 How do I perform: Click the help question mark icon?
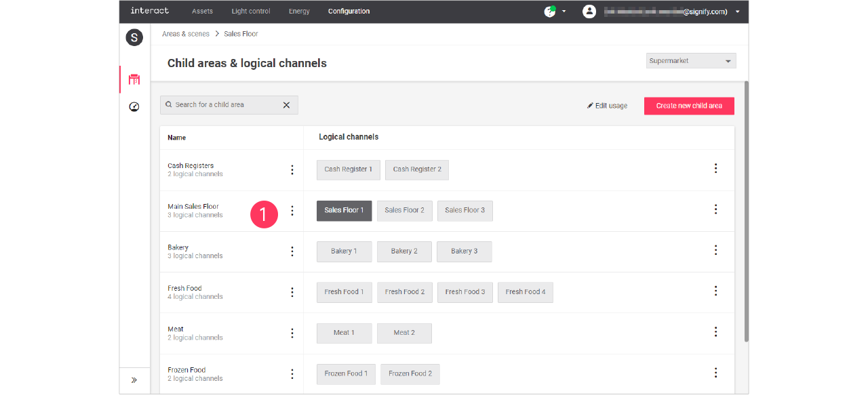549,12
